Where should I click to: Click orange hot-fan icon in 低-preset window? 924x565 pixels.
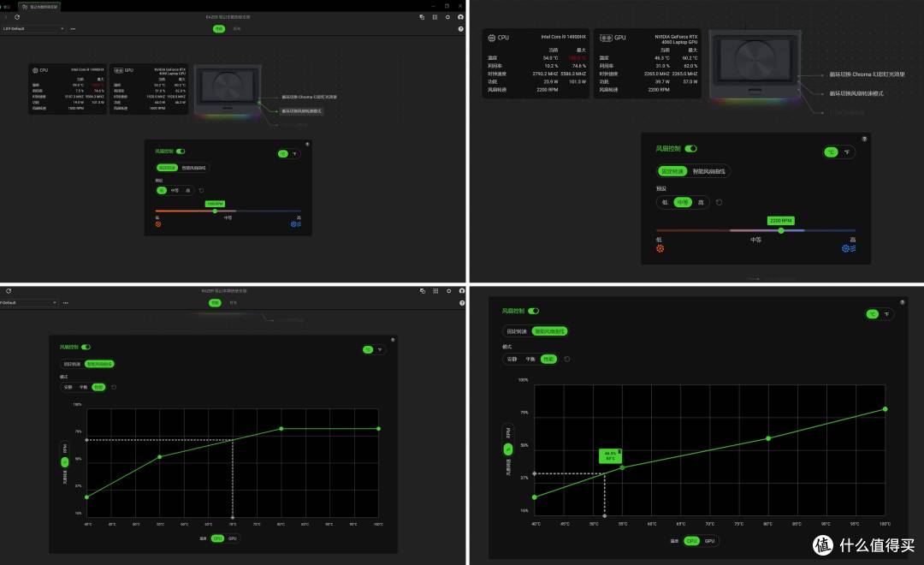[x=158, y=224]
